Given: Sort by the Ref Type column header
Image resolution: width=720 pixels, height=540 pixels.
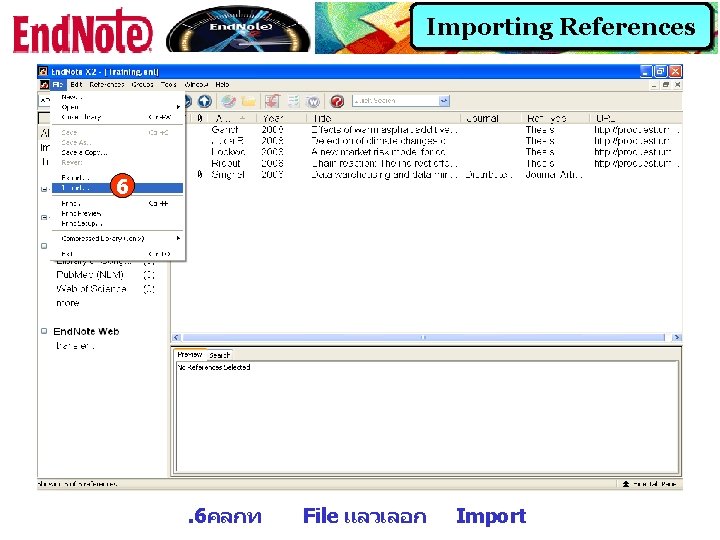Looking at the screenshot, I should pos(556,118).
